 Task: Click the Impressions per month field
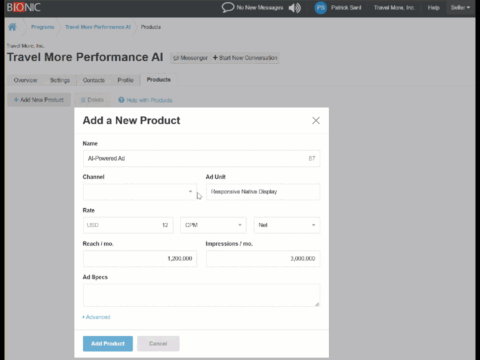(263, 259)
